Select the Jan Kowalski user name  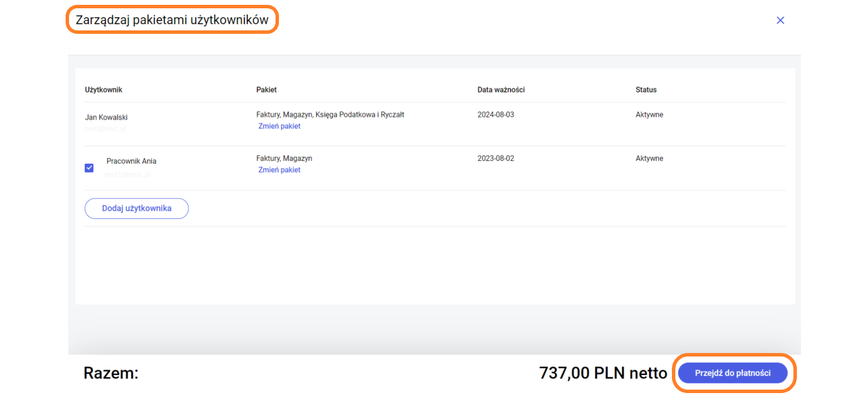tap(106, 117)
